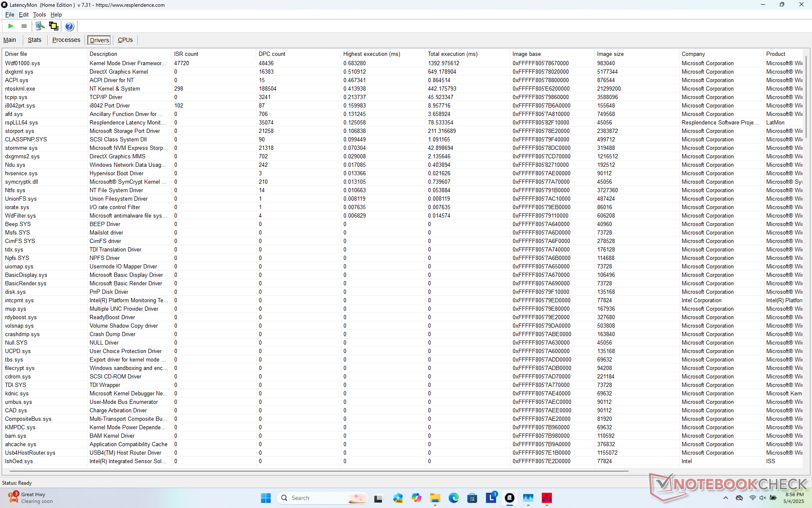Click the Resplendence Software Project company cell
Image resolution: width=812 pixels, height=508 pixels.
click(720, 122)
